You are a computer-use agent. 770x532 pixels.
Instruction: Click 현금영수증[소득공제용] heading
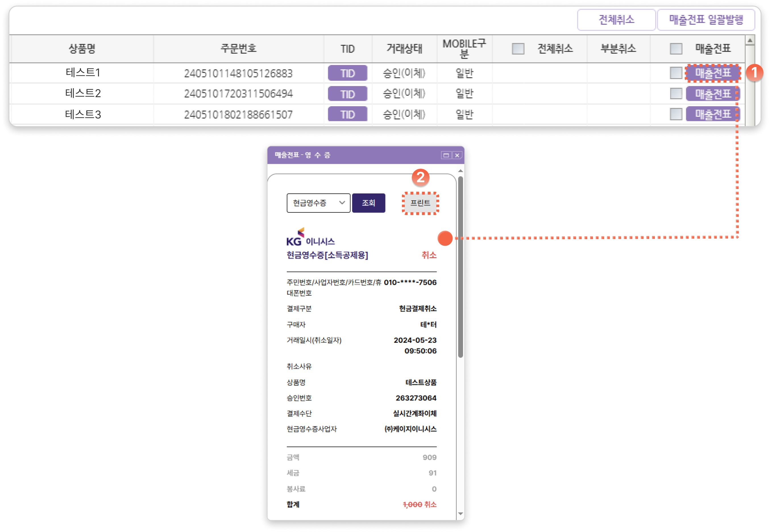tap(327, 255)
